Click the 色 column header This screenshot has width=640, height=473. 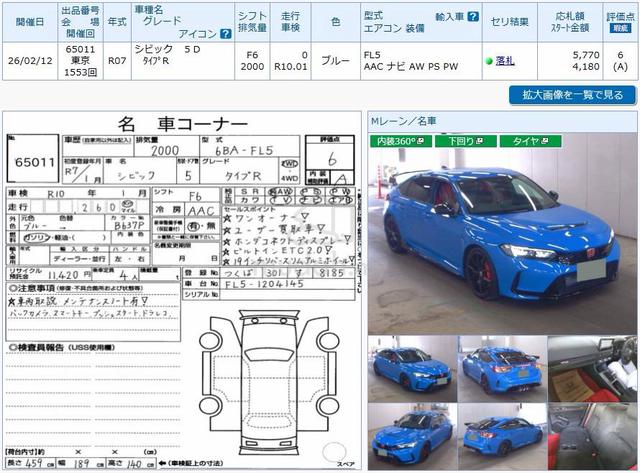point(336,22)
